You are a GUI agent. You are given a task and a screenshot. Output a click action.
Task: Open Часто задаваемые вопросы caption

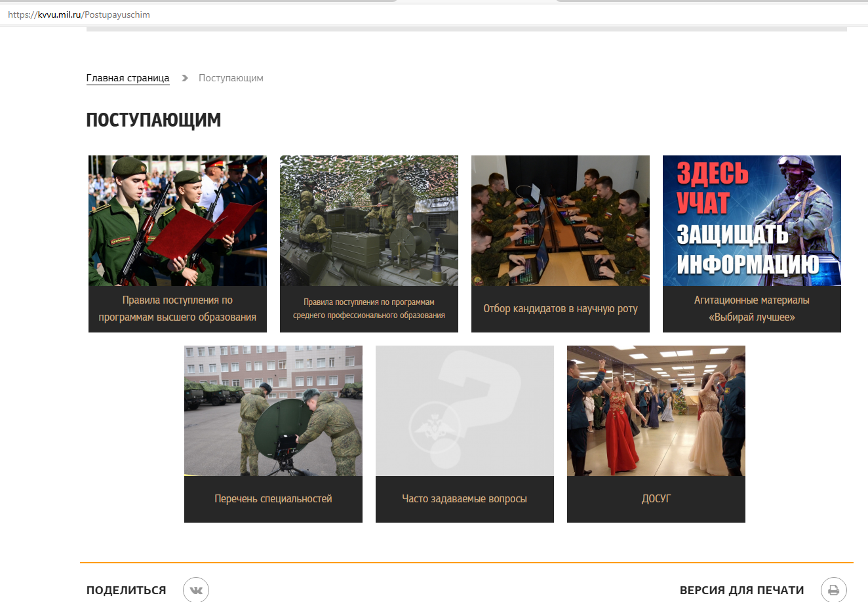465,499
